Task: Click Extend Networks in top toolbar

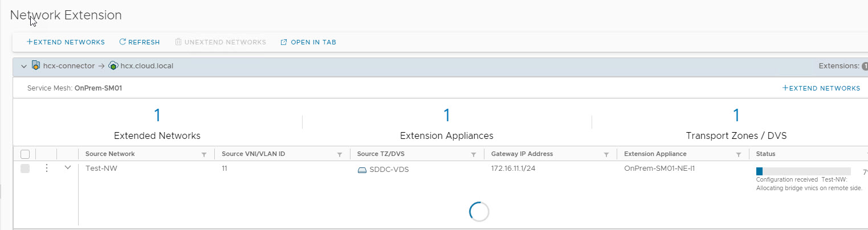Action: 66,42
